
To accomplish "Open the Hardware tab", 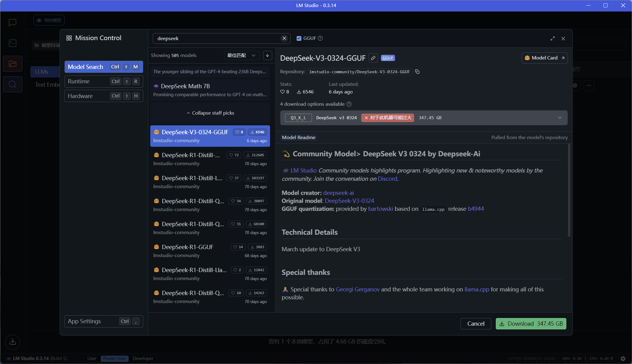I will (x=104, y=96).
